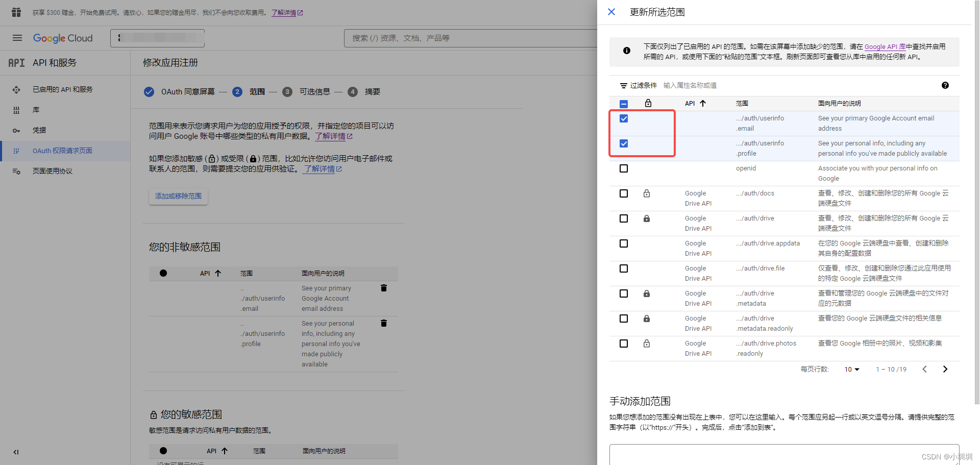
Task: Open 页面使用协议 sidebar item
Action: [x=53, y=171]
